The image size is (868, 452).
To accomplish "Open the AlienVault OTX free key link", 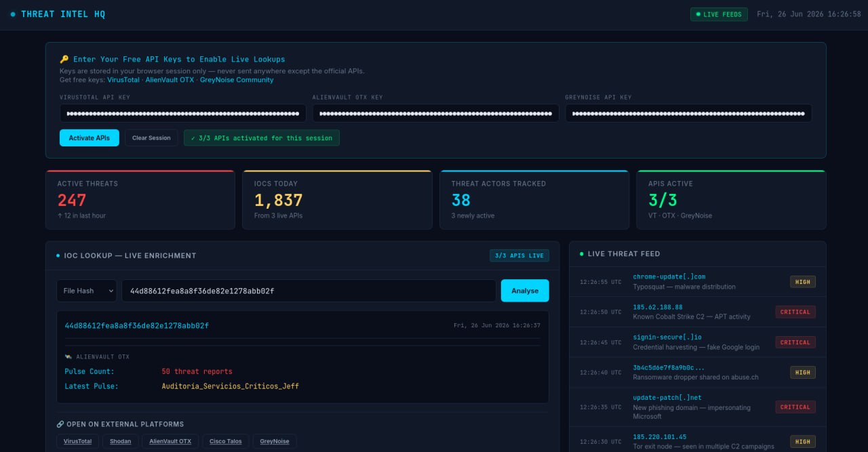I will pos(170,80).
